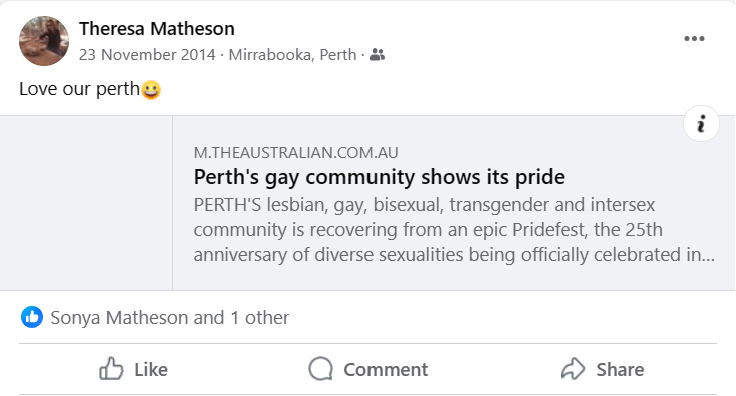Click Theresa Matheson's profile picture
Viewport: 736px width, 396px height.
click(44, 41)
